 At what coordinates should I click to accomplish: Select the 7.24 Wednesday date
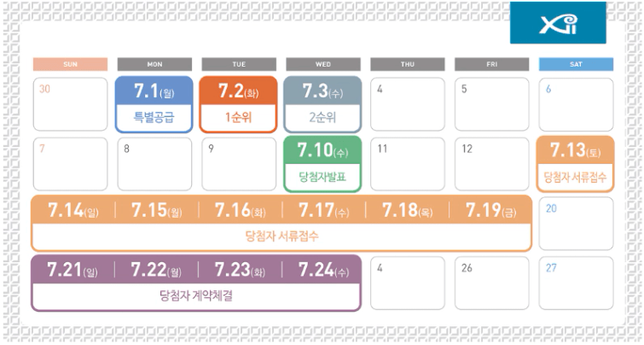pos(323,270)
